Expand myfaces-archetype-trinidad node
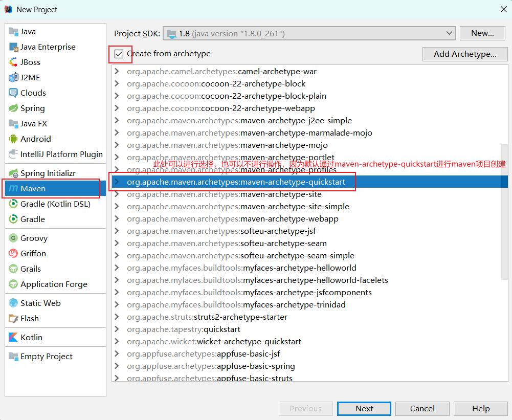Screen dimensions: 512x420 click(117, 305)
